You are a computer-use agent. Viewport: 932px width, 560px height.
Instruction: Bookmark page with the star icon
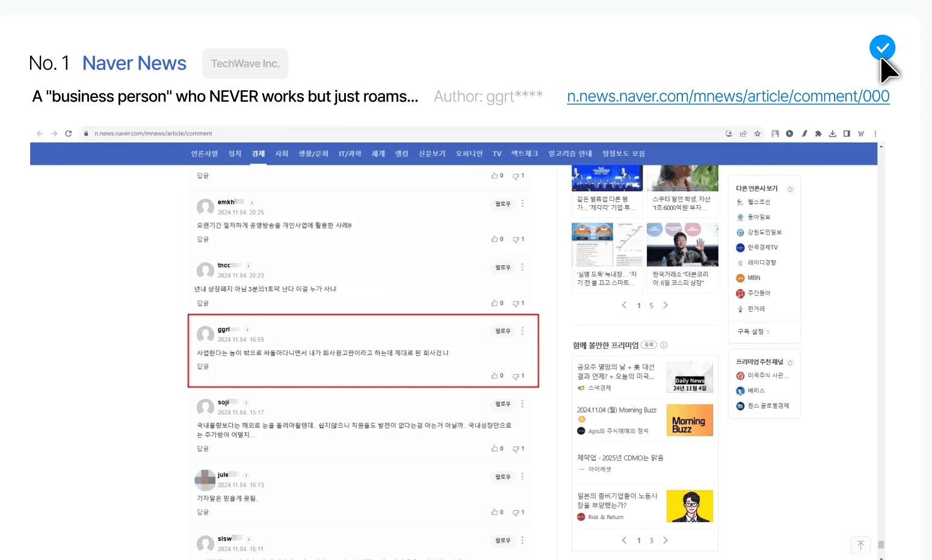point(758,134)
